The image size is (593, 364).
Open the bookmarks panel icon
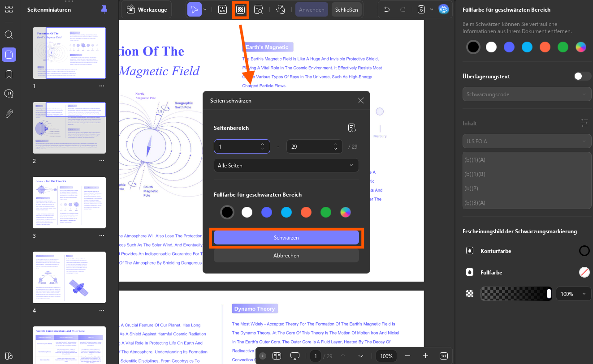(x=9, y=74)
